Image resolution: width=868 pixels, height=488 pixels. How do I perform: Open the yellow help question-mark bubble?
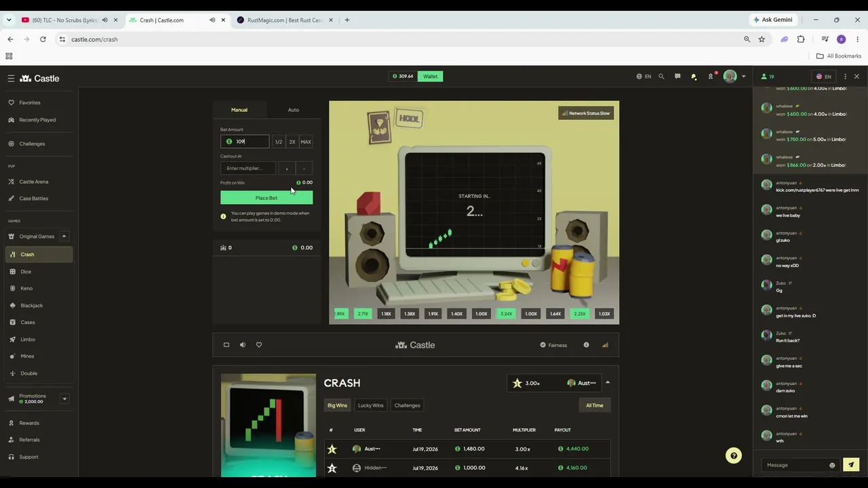tap(734, 456)
